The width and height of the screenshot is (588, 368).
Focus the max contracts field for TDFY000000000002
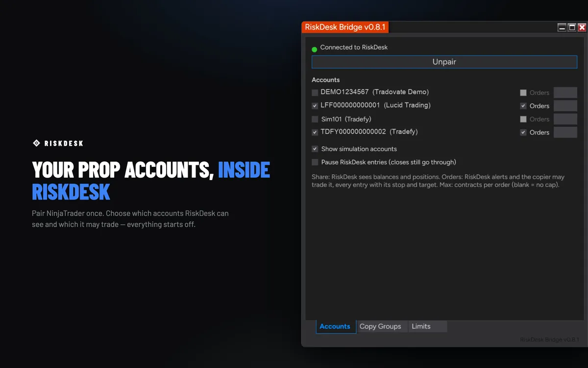565,132
